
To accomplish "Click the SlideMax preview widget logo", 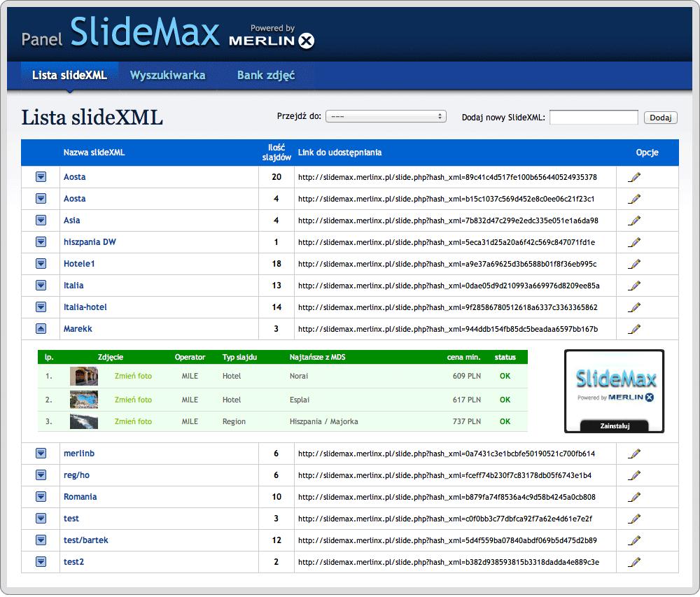I will [x=615, y=385].
